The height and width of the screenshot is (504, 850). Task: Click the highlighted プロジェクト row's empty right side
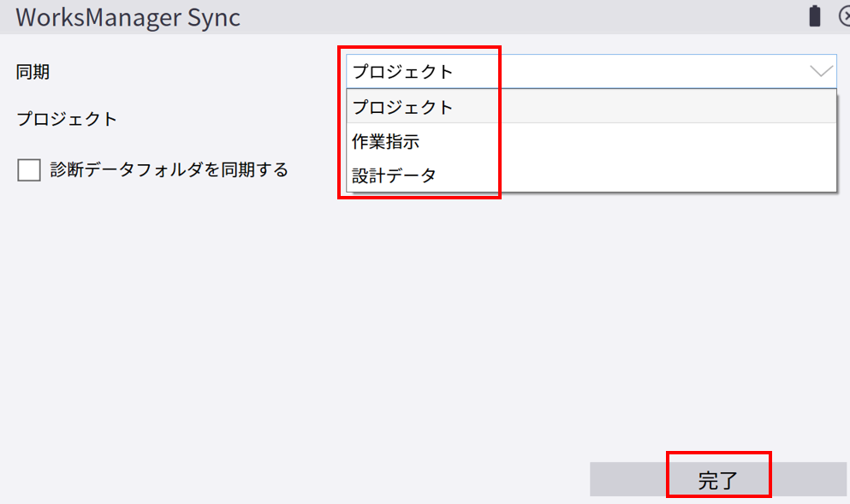pyautogui.click(x=668, y=107)
